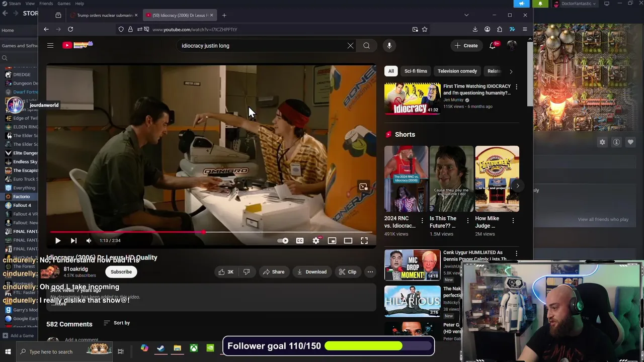Open the Steam Games menu

64,4
